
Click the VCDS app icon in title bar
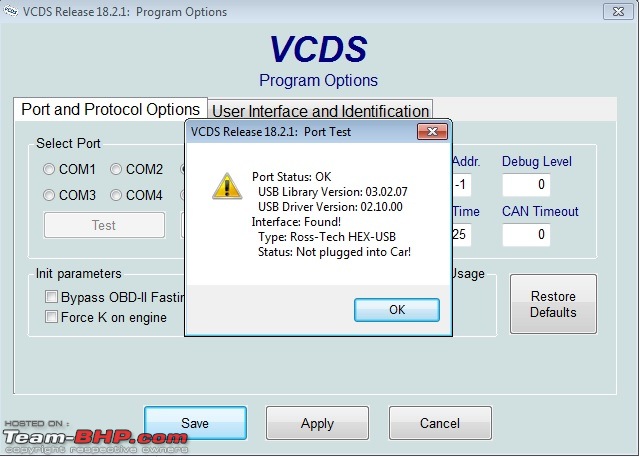pos(11,11)
